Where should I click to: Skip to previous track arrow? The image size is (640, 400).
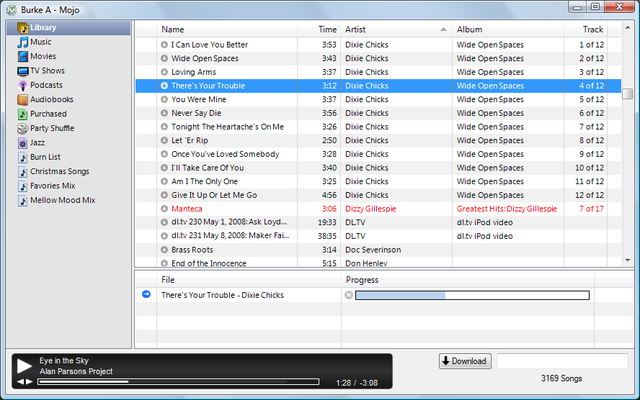pyautogui.click(x=20, y=382)
